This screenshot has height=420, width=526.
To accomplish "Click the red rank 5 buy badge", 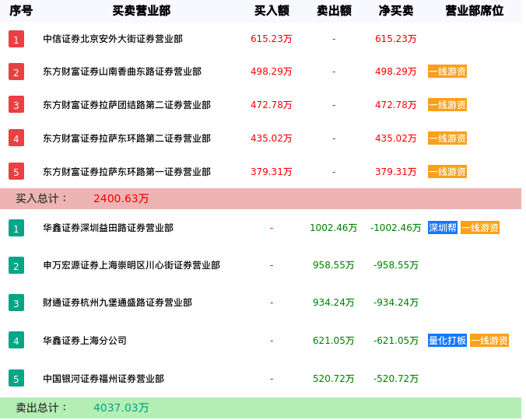I will click(x=16, y=172).
